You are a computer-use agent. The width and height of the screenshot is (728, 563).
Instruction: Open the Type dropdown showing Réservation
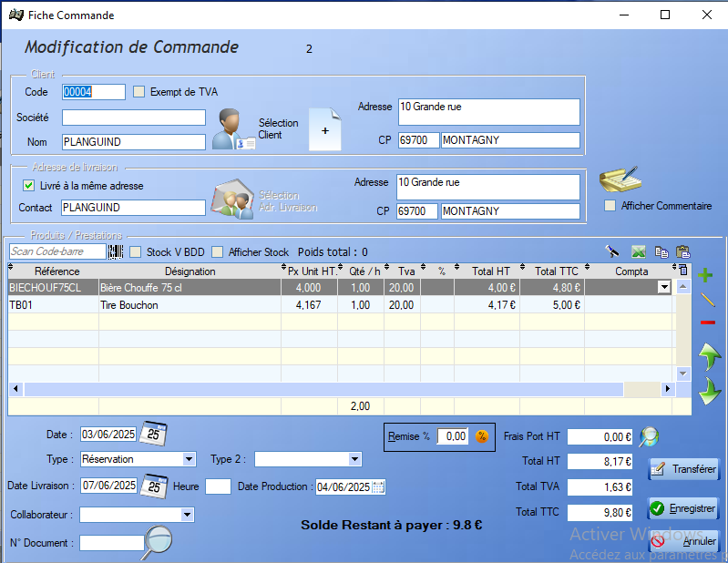pos(189,459)
